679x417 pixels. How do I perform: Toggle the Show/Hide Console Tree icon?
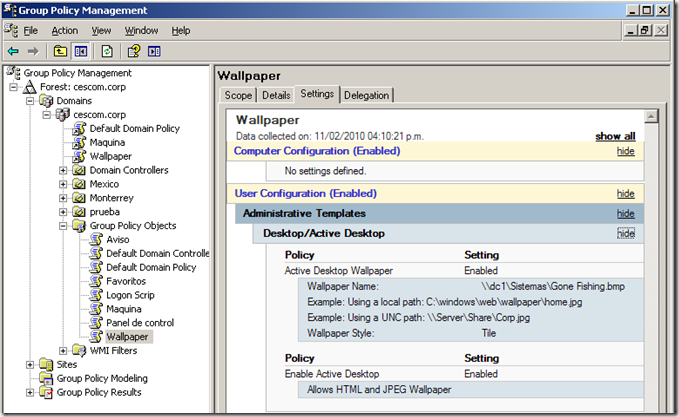[81, 52]
